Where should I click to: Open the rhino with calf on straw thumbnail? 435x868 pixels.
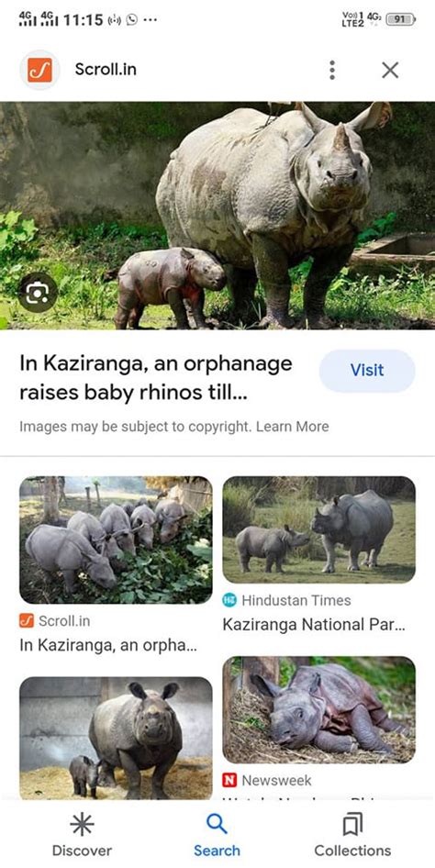click(x=116, y=738)
